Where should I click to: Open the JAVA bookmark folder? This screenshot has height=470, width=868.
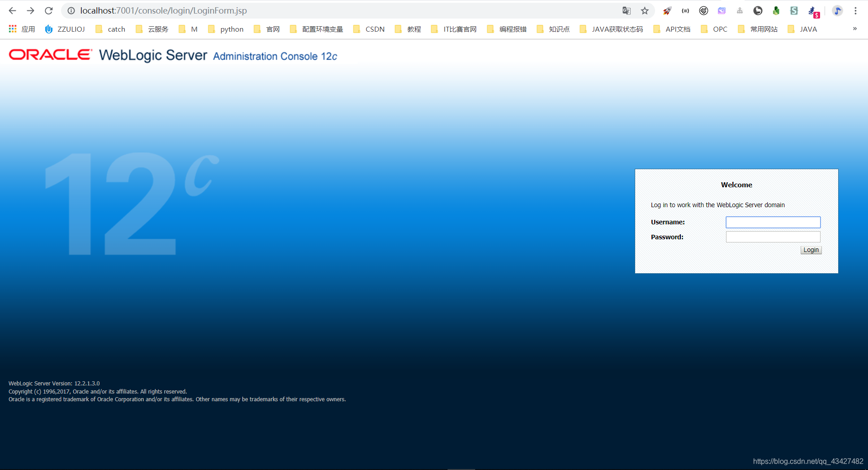tap(802, 29)
